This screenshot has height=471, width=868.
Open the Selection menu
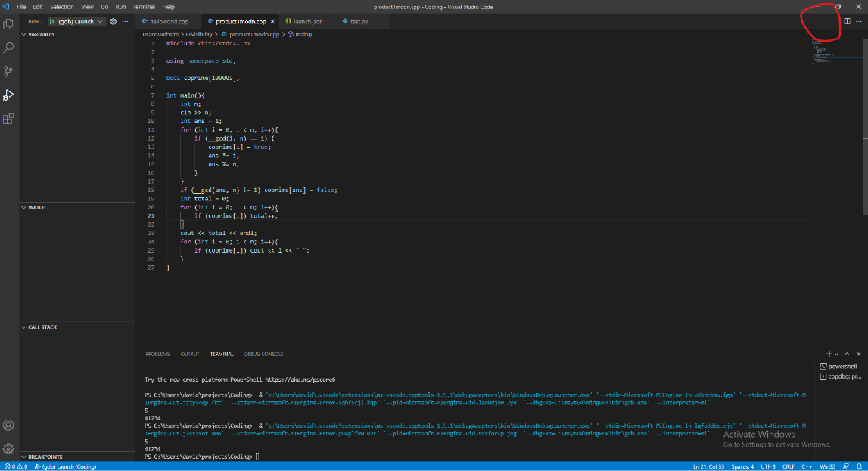tap(62, 7)
